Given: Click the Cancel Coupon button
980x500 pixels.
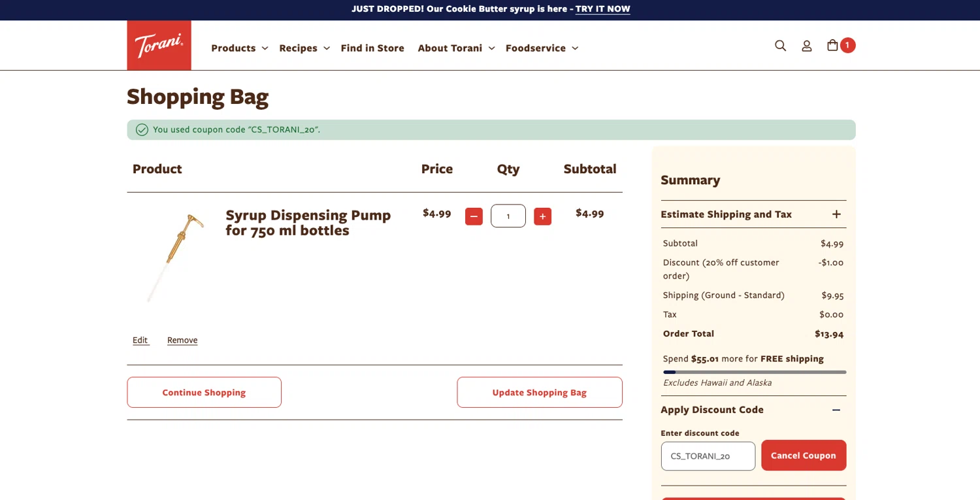Looking at the screenshot, I should (804, 456).
